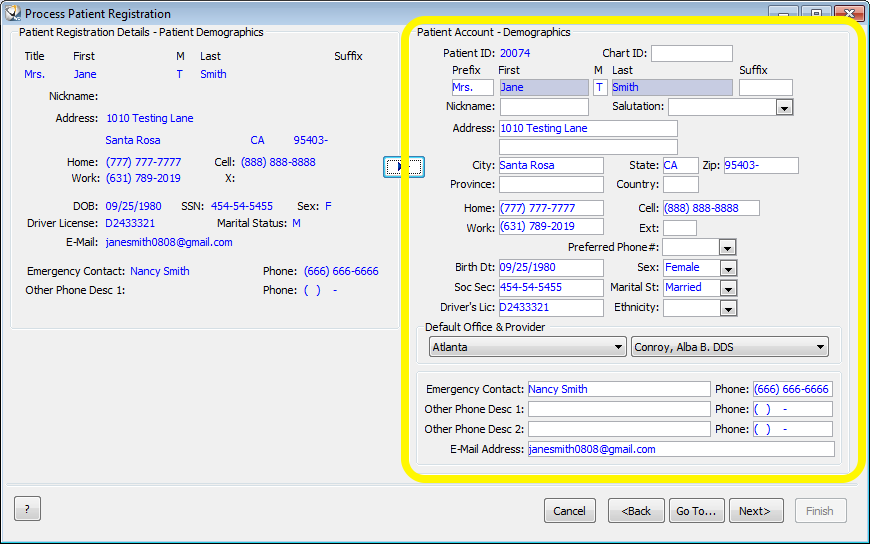Image resolution: width=870 pixels, height=544 pixels.
Task: Click the Driver License value D2433321 on left
Action: 130,223
